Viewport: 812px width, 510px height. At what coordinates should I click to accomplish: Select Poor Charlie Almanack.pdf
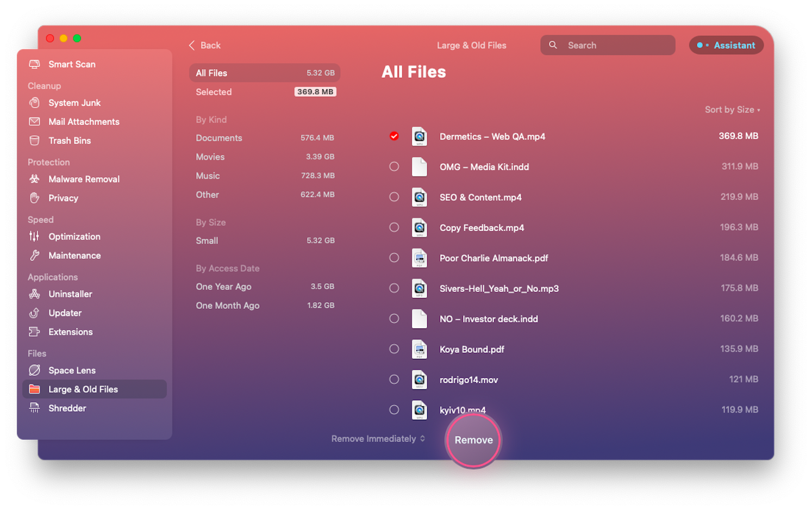click(x=394, y=258)
